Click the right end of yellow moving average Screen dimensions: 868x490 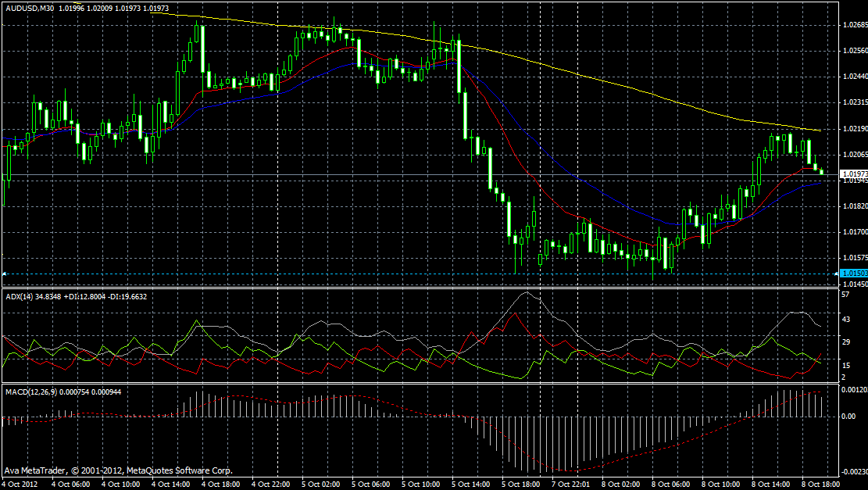pyautogui.click(x=819, y=131)
